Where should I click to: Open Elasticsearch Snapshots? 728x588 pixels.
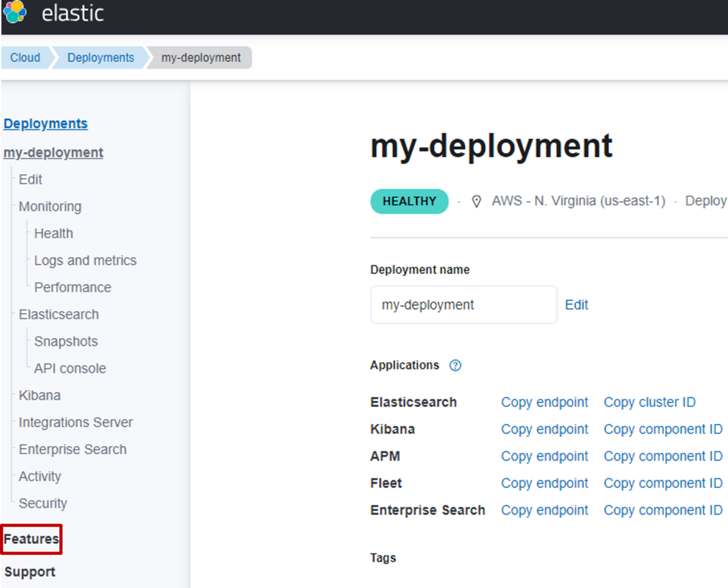66,342
